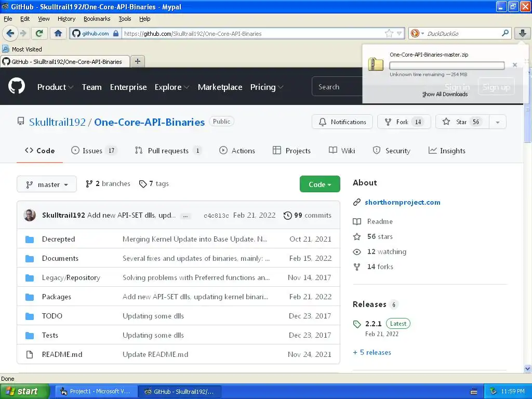Click the download progress bar
The width and height of the screenshot is (532, 399).
[446, 65]
